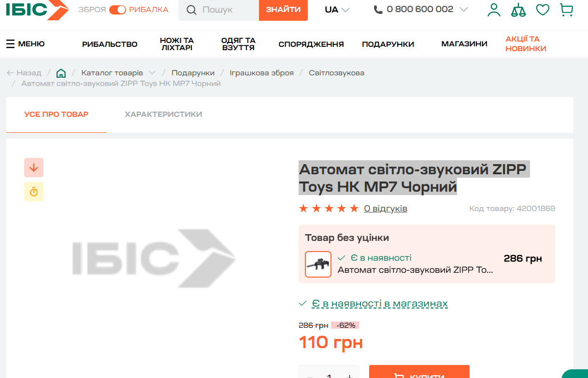Screen dimensions: 588x378
Task: Open the ПОДАРУНКИ menu item
Action: [x=388, y=44]
